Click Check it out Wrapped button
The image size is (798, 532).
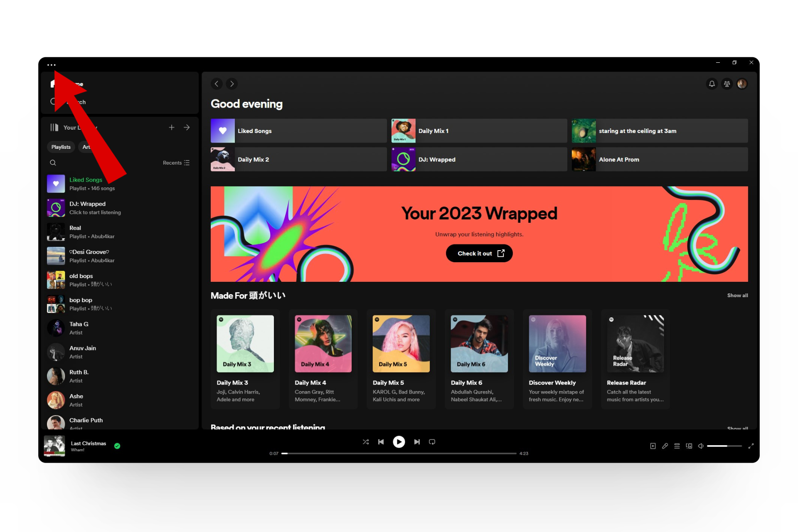point(479,254)
